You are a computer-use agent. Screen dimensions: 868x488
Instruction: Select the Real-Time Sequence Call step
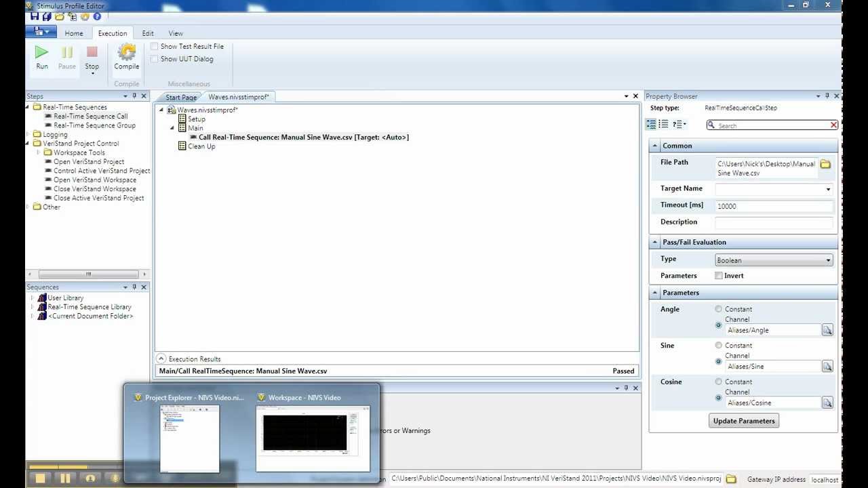[91, 116]
